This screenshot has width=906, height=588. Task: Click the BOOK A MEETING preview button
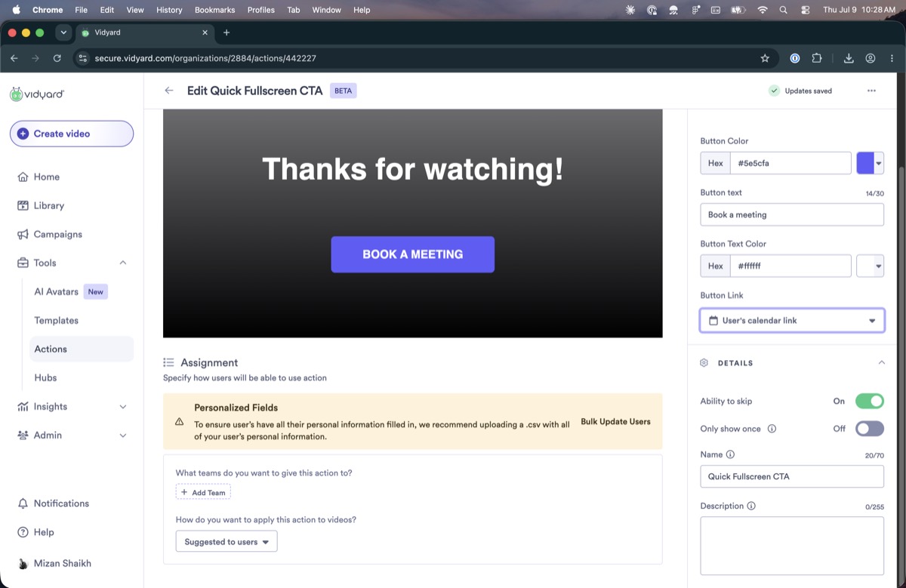pyautogui.click(x=412, y=254)
